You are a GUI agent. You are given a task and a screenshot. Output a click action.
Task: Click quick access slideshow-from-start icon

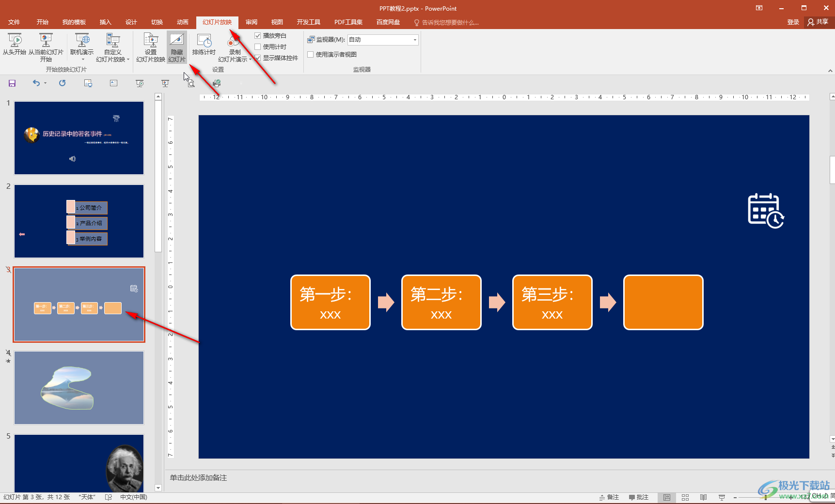(140, 83)
